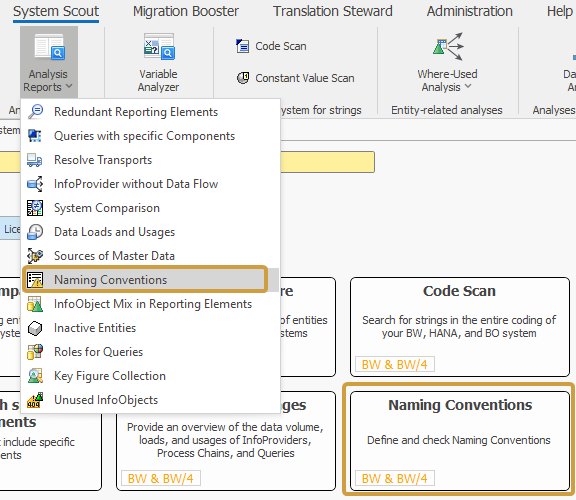576x500 pixels.
Task: Click 'Search for strings in the entire coding' text
Action: [x=459, y=327]
